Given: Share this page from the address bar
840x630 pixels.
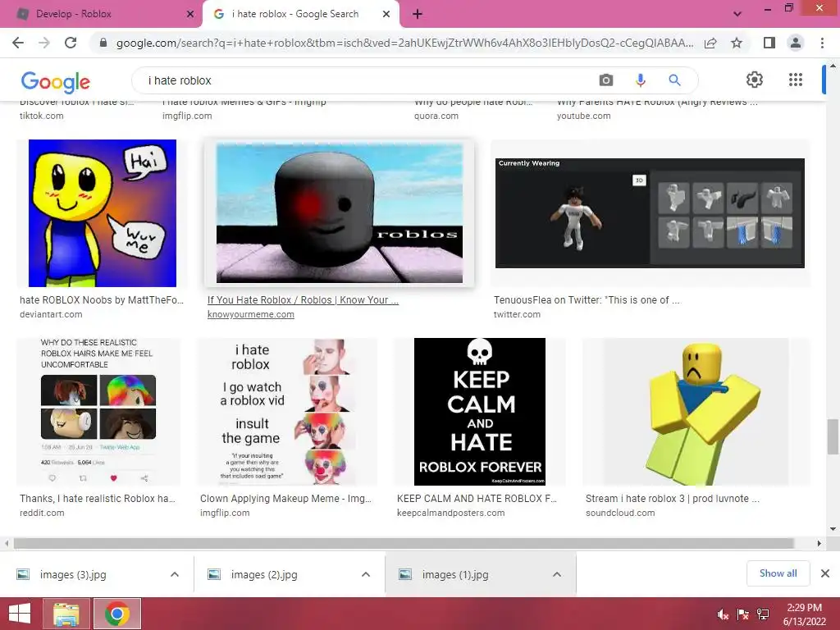Looking at the screenshot, I should (710, 43).
